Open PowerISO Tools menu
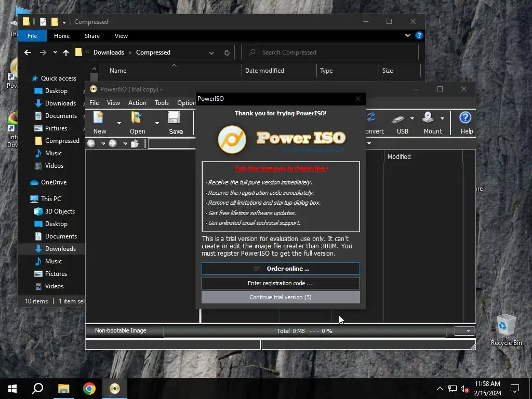The image size is (532, 399). [x=162, y=103]
